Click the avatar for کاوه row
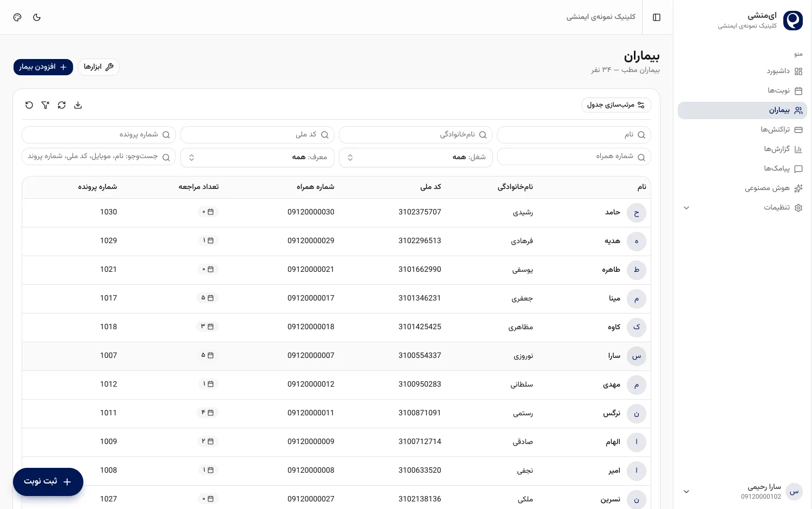The height and width of the screenshot is (509, 812). [637, 328]
